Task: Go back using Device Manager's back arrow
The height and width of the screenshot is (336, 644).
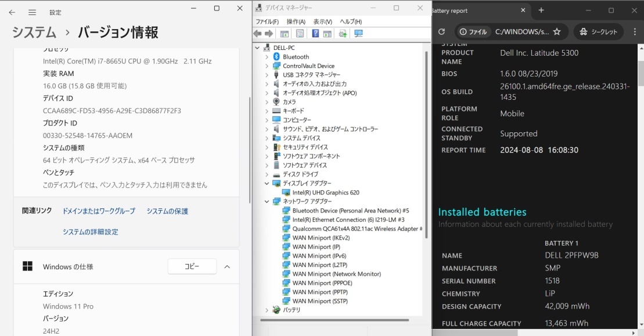Action: 257,34
